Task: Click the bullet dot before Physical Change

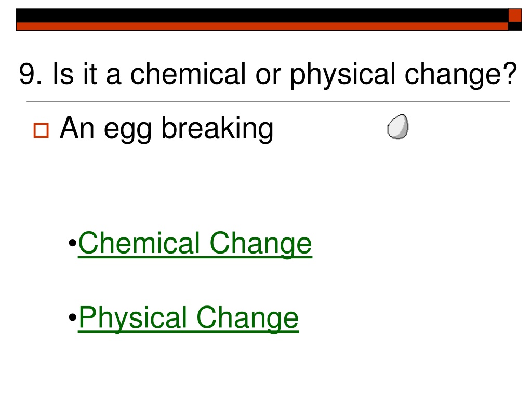Action: pos(72,317)
